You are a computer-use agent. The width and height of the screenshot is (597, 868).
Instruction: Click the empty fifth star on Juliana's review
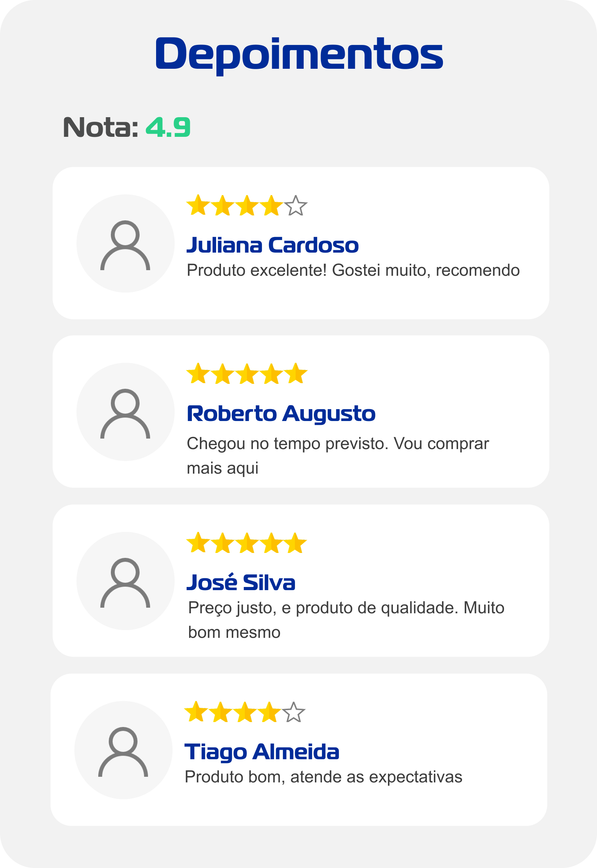pos(296,206)
